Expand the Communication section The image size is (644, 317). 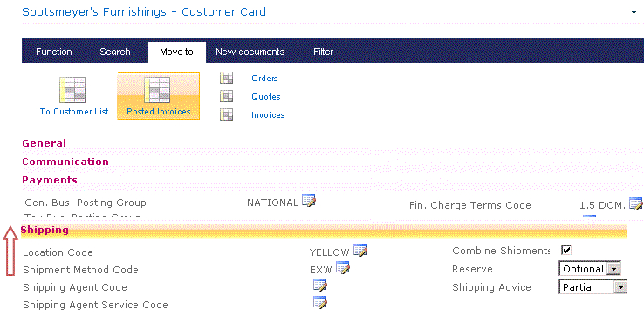(65, 162)
